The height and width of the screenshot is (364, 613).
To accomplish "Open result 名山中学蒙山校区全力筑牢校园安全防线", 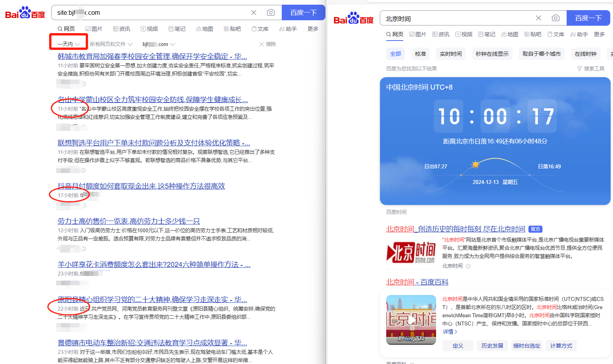I will (152, 99).
